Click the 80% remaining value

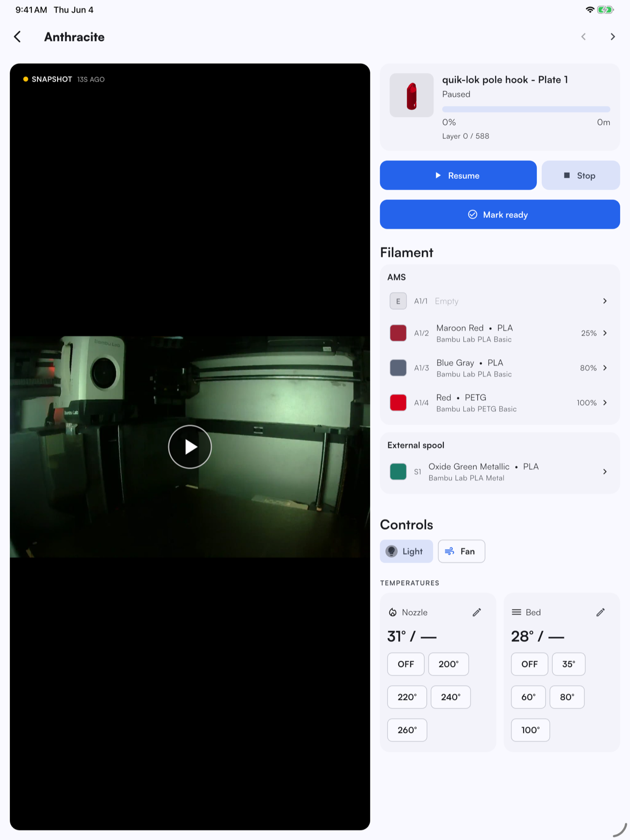(588, 368)
